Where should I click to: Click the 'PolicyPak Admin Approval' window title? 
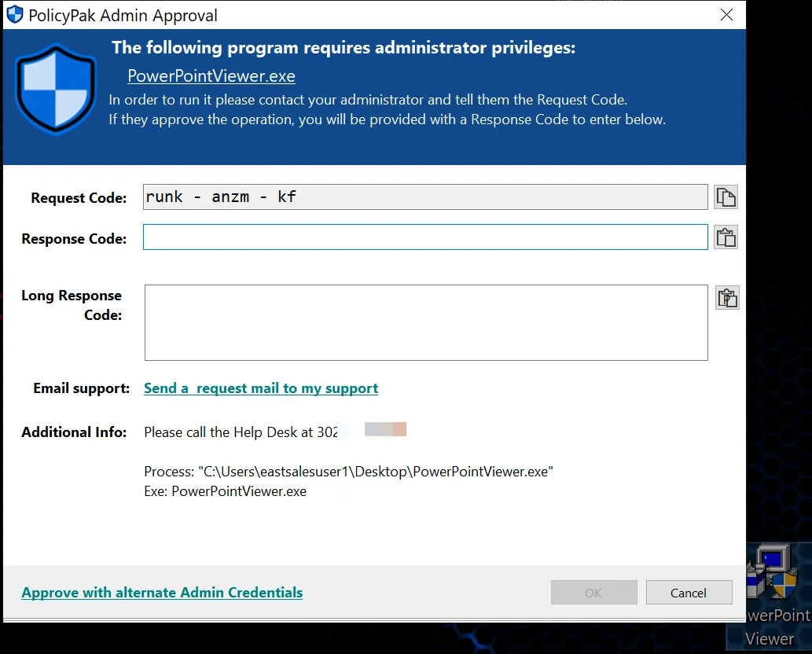pos(123,16)
